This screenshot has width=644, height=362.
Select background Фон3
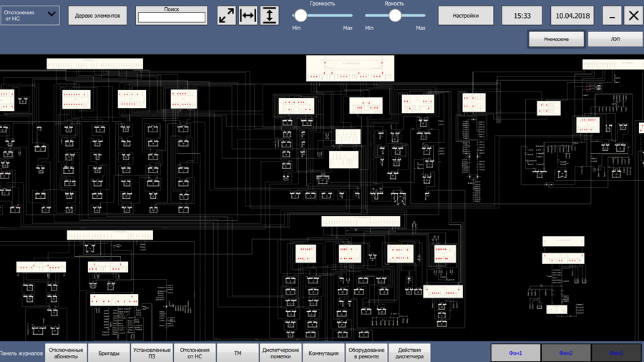click(x=616, y=353)
